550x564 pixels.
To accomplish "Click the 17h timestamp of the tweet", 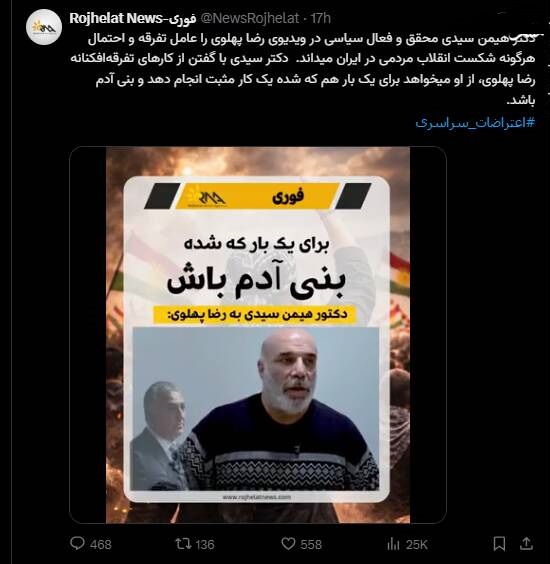I will 320,18.
